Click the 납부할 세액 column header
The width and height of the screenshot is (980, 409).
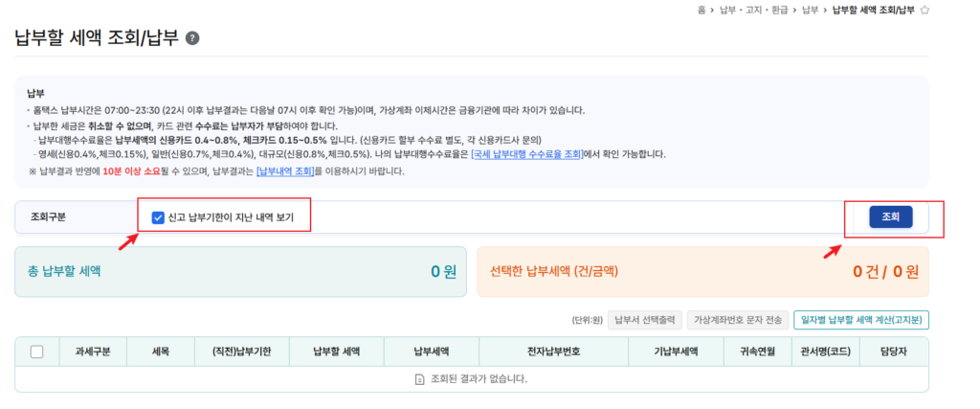point(337,352)
